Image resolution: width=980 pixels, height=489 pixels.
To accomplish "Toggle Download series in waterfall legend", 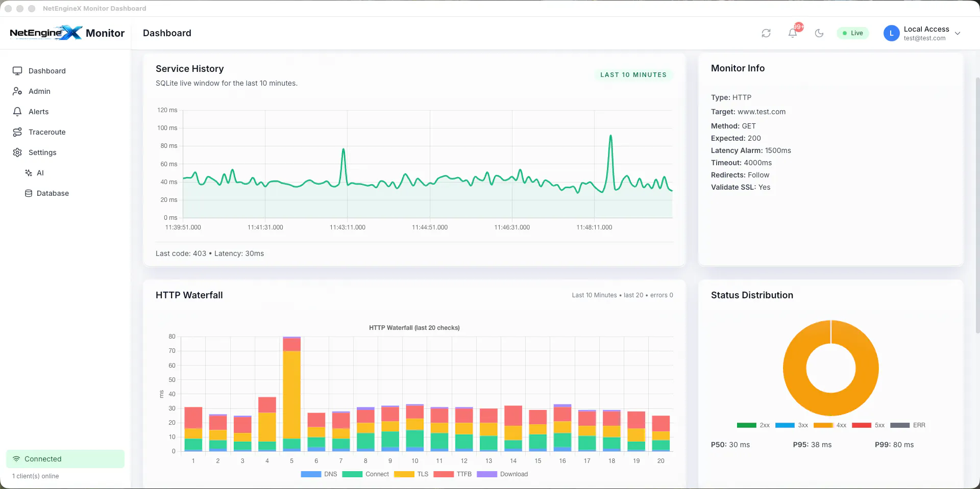I will point(502,474).
